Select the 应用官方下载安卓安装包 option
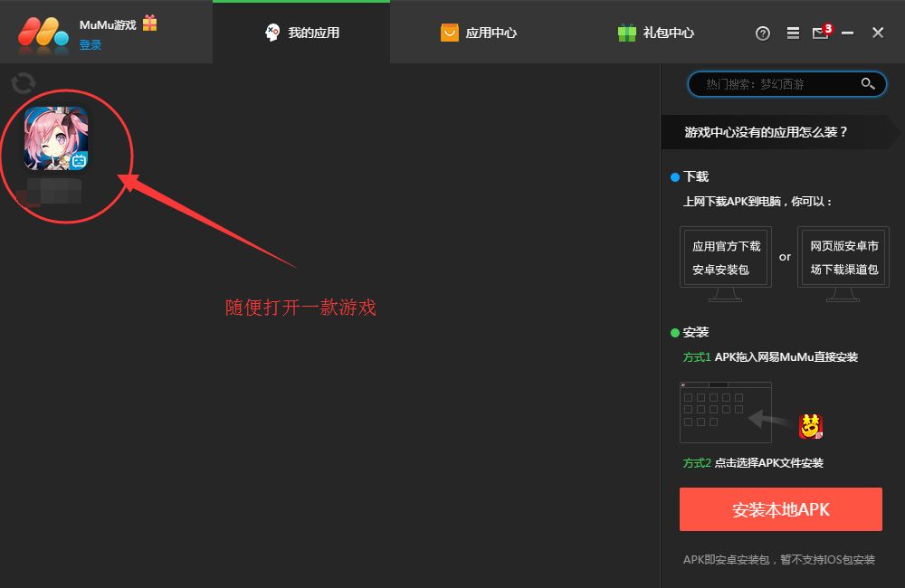This screenshot has height=588, width=905. [724, 258]
